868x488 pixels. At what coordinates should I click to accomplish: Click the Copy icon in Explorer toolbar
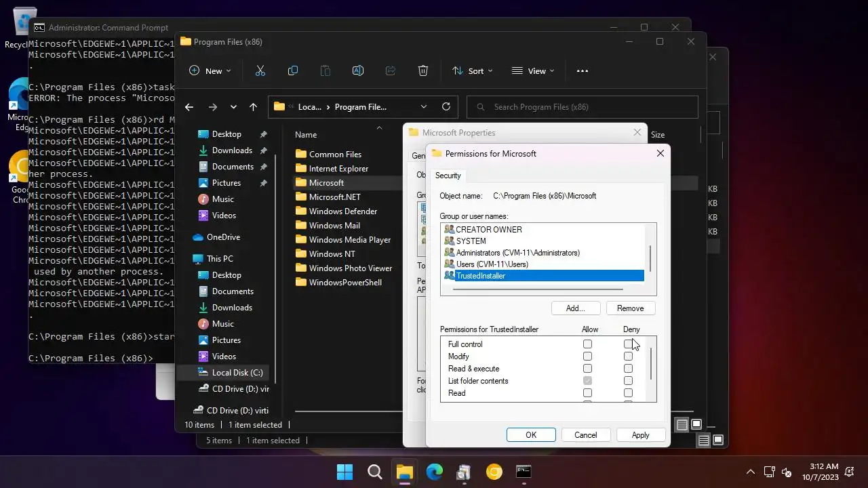(293, 70)
